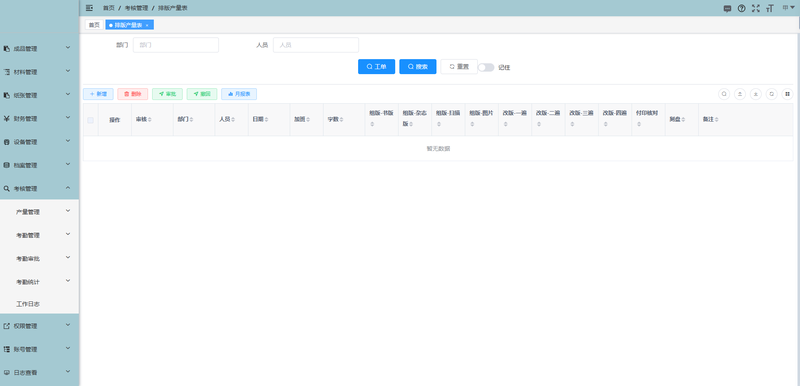Open the 工作日志 menu item
The width and height of the screenshot is (800, 386).
pos(39,304)
